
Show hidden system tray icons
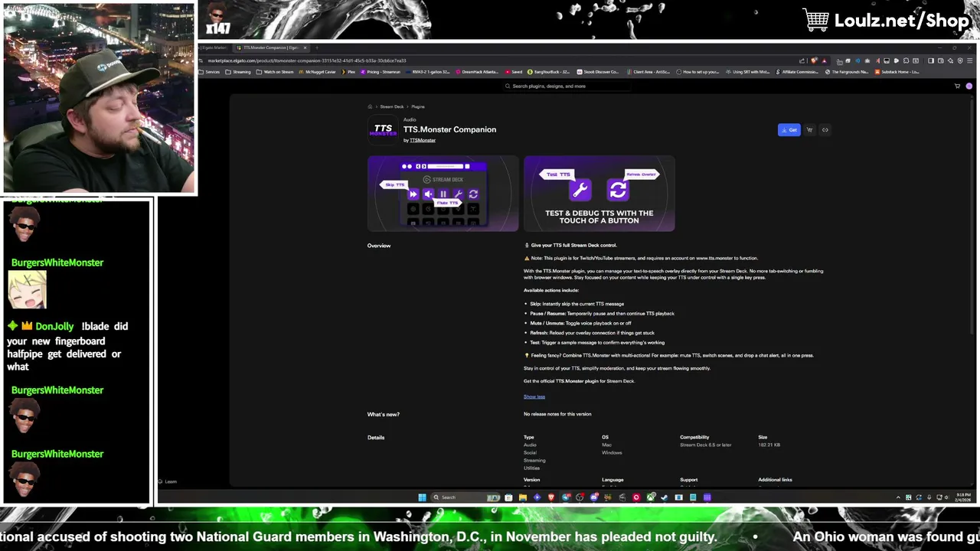898,497
